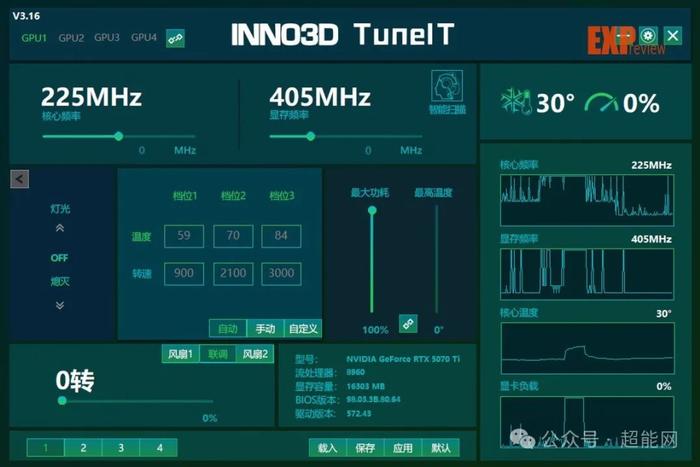Select the GPU4 tab
This screenshot has width=700, height=467.
click(x=144, y=38)
